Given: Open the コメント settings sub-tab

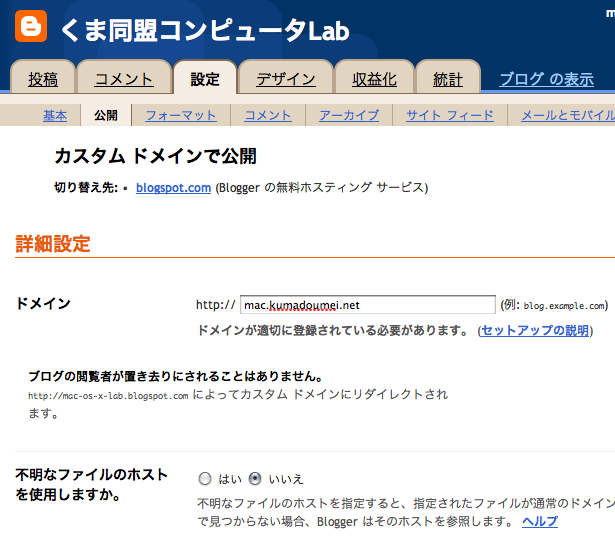Looking at the screenshot, I should pos(268,115).
